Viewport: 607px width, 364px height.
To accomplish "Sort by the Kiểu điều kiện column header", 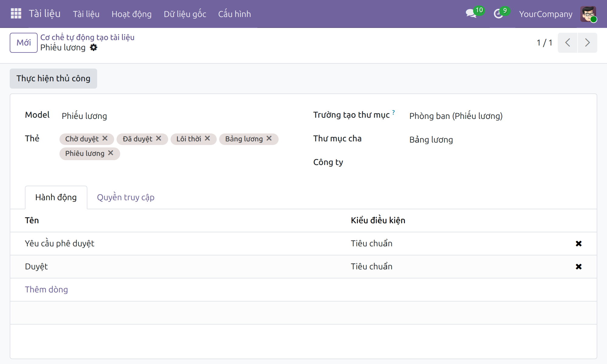I will click(x=378, y=221).
